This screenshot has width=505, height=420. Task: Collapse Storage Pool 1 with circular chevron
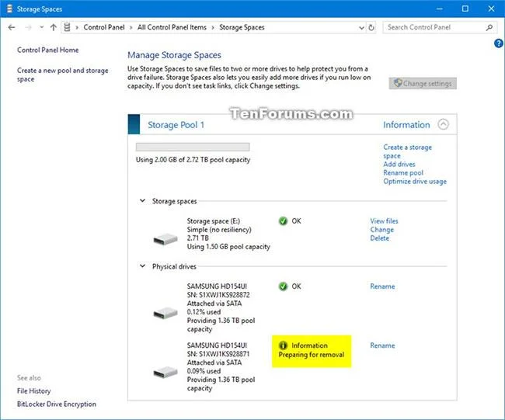click(x=443, y=124)
